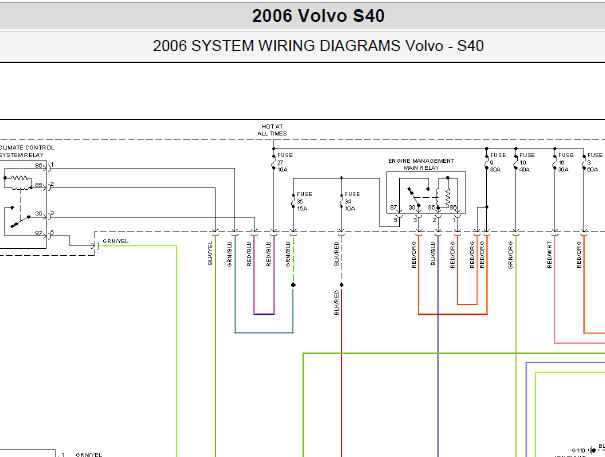Select the Climate Control System Relay label
Image resolution: width=605 pixels, height=457 pixels.
coord(27,151)
